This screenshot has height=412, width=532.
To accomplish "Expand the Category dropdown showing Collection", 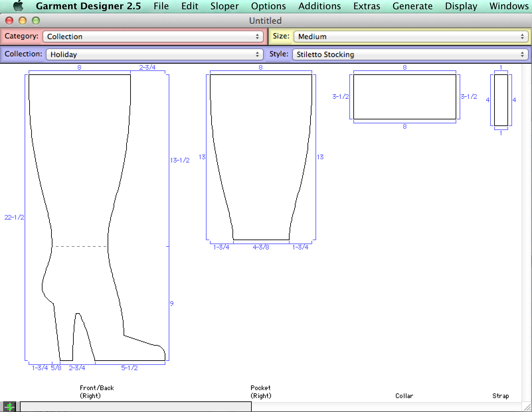I will [x=153, y=36].
